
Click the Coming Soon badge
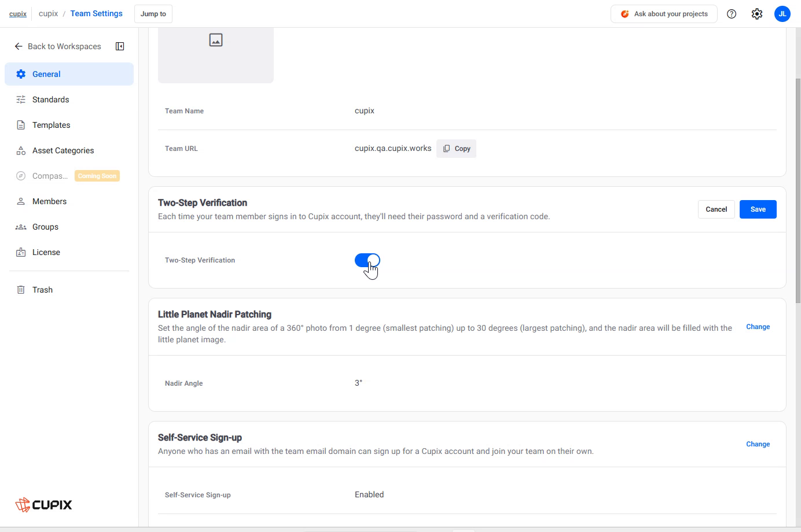point(97,176)
